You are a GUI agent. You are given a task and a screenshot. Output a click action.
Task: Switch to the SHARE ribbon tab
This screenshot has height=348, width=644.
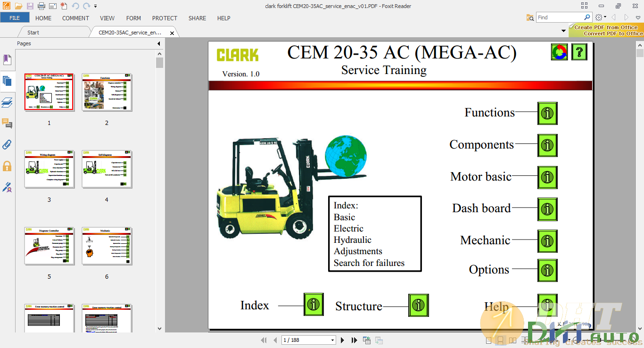coord(197,18)
